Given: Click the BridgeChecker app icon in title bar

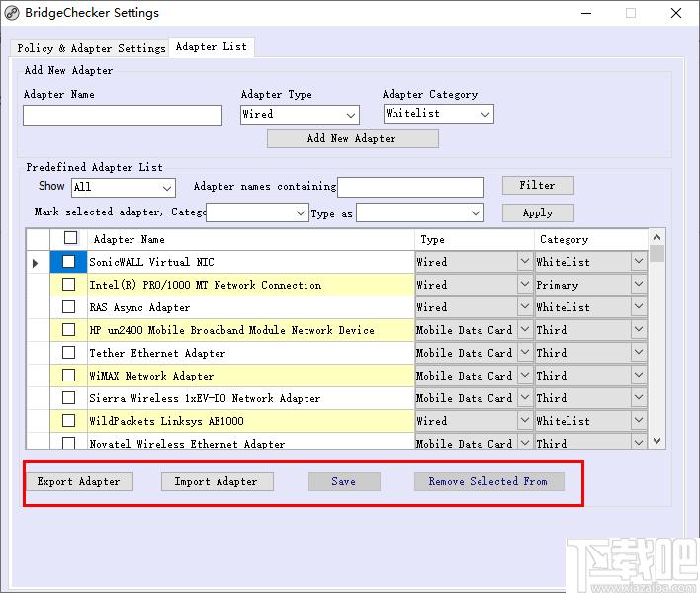Looking at the screenshot, I should [x=12, y=13].
